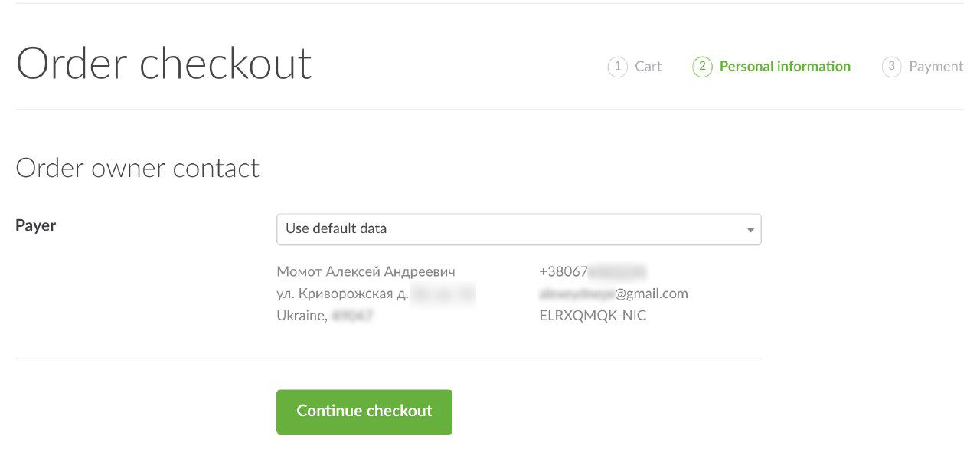Image resolution: width=980 pixels, height=469 pixels.
Task: Expand the Payer dropdown arrow
Action: pyautogui.click(x=750, y=229)
